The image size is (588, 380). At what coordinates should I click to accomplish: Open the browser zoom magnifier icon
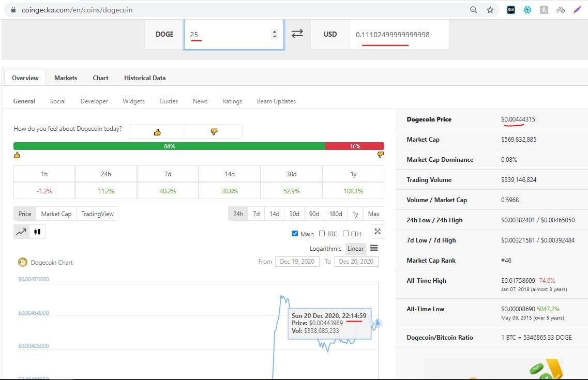(473, 10)
